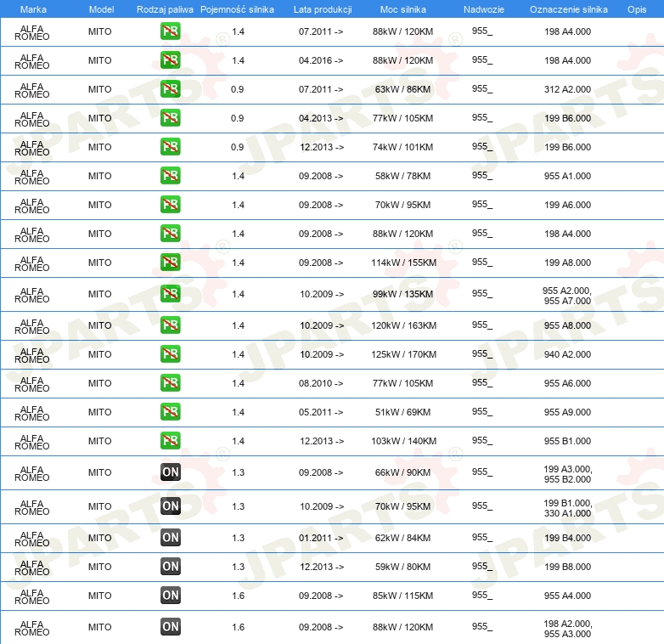Screen dimensions: 664x644
Task: Click the Oznaczenie silnika column header
Action: coord(568,9)
